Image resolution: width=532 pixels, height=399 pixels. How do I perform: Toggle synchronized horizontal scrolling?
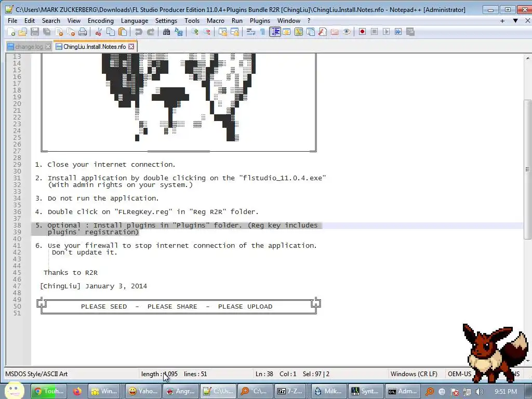tap(235, 32)
